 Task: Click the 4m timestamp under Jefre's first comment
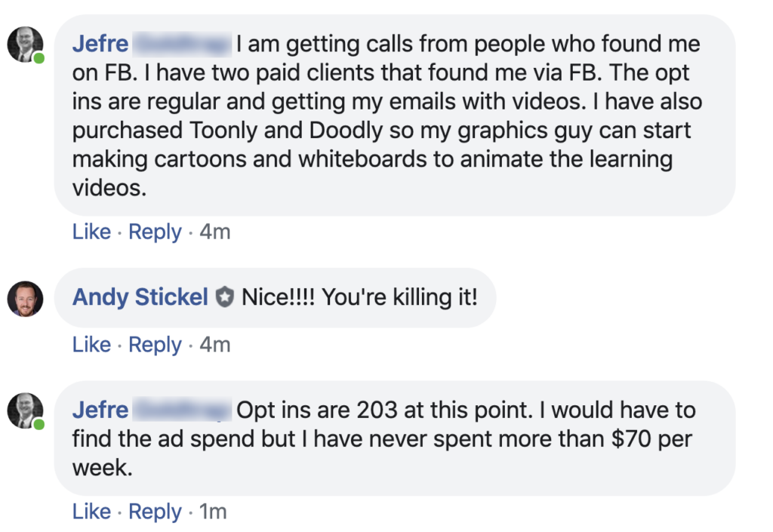(214, 232)
